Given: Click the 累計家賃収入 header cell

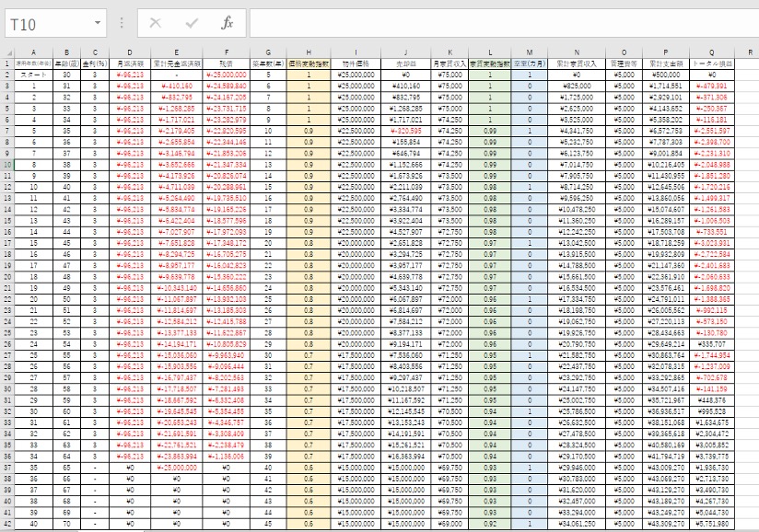Looking at the screenshot, I should [577, 64].
